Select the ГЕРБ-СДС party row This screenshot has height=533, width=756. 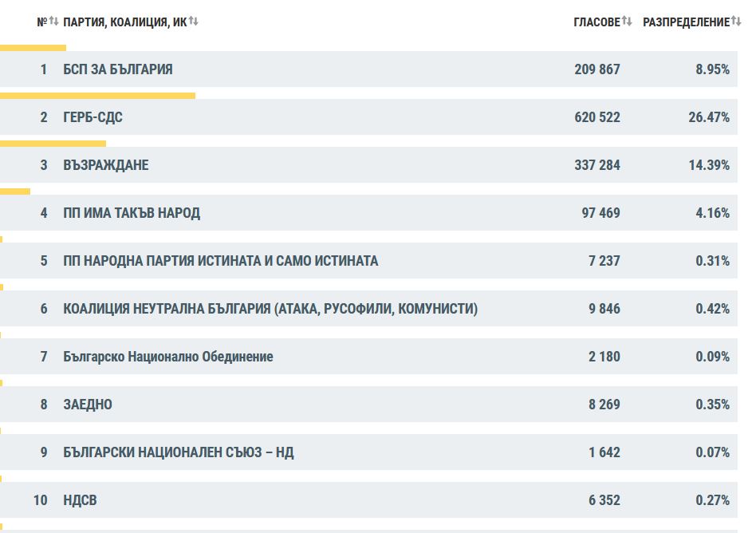coord(93,117)
